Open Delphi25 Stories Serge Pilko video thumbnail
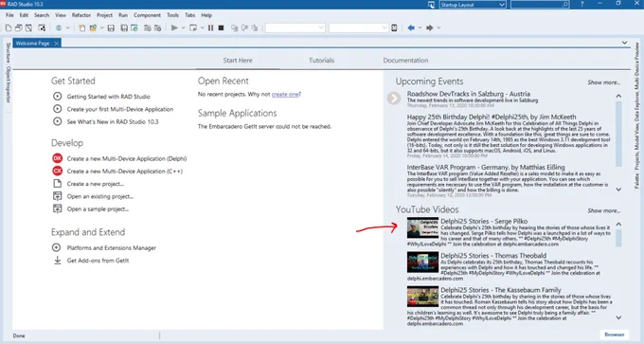Screen dimensions: 644x344 click(x=422, y=227)
